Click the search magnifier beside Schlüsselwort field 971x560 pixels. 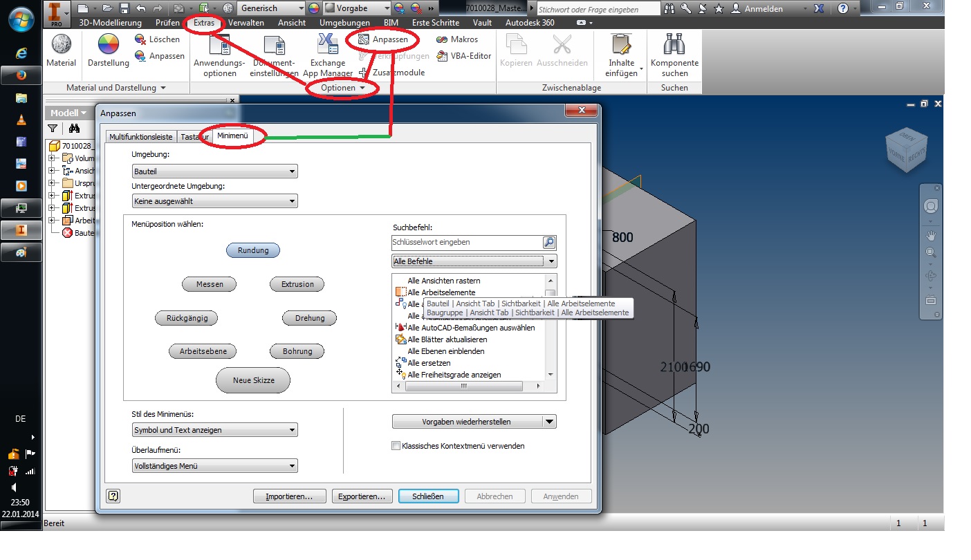(548, 243)
